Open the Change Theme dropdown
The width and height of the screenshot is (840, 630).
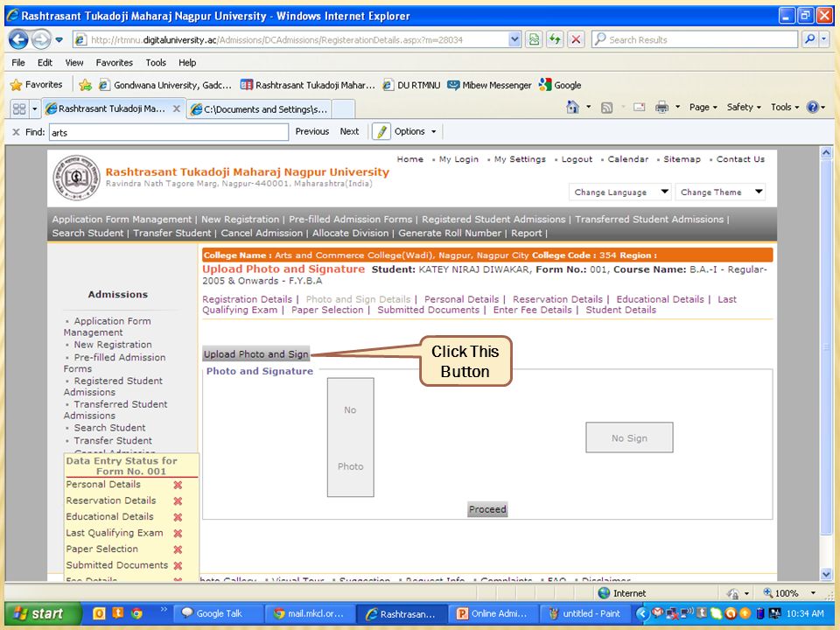[x=720, y=192]
